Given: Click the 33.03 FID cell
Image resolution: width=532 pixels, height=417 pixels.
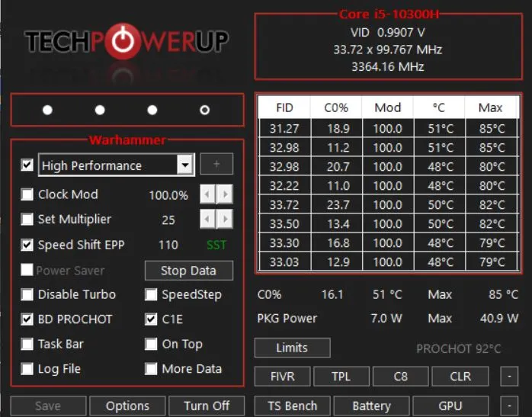Looking at the screenshot, I should coord(284,262).
